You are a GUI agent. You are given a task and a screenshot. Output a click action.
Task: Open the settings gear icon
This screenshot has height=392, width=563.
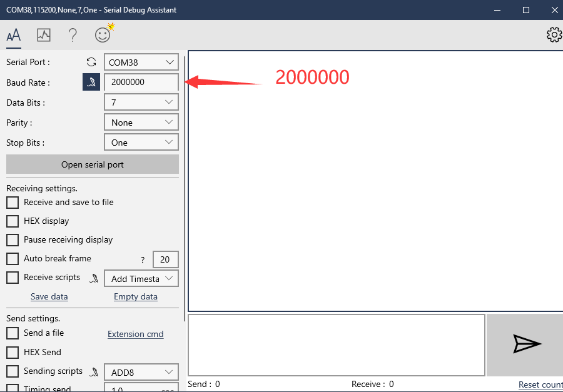(554, 35)
